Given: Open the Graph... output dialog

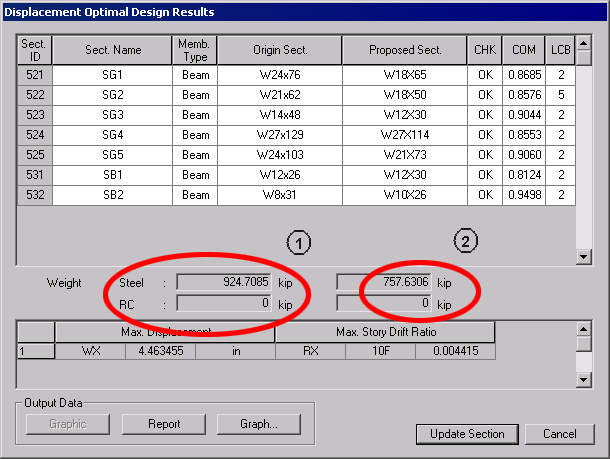Looking at the screenshot, I should (259, 424).
